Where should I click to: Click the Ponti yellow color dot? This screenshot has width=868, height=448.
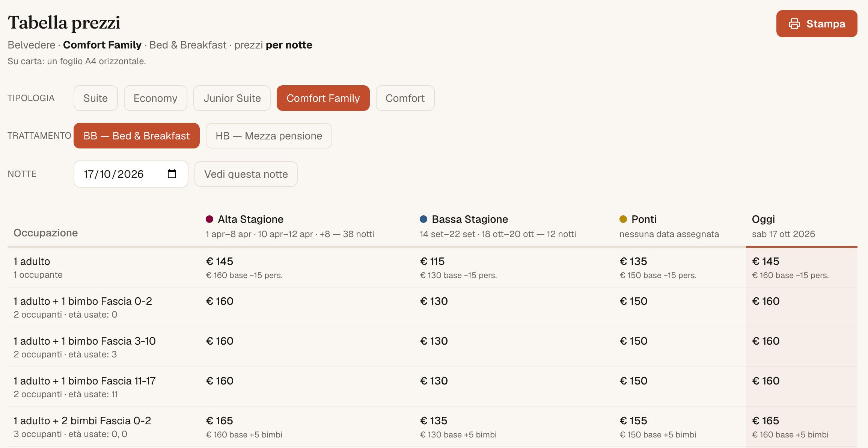(x=623, y=219)
